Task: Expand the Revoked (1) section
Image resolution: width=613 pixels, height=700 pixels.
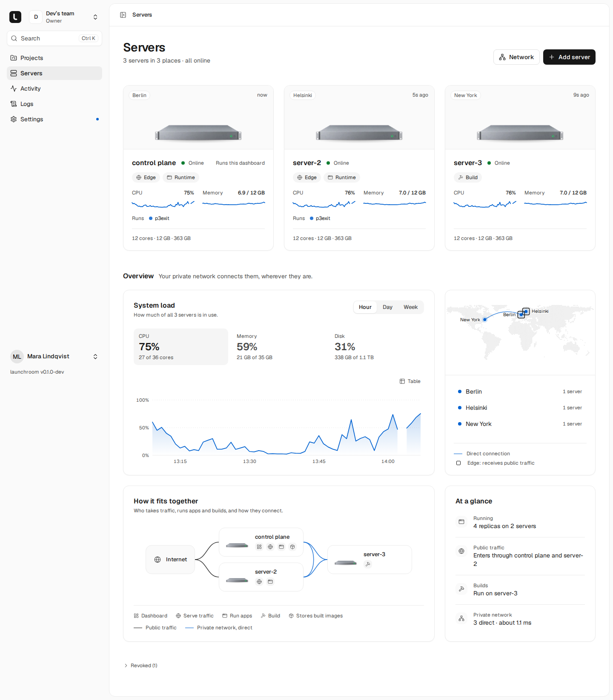Action: click(x=141, y=666)
